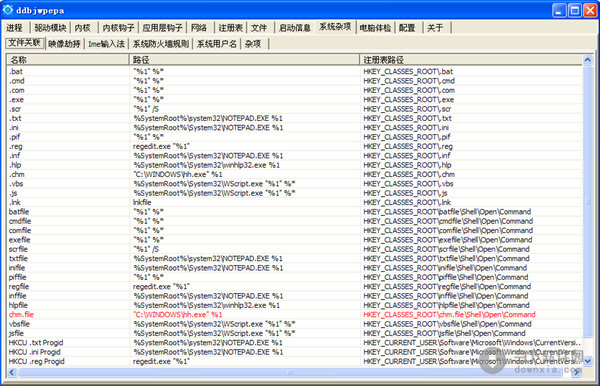This screenshot has height=386, width=600.
Task: Select the .com entry
Action: [295, 90]
